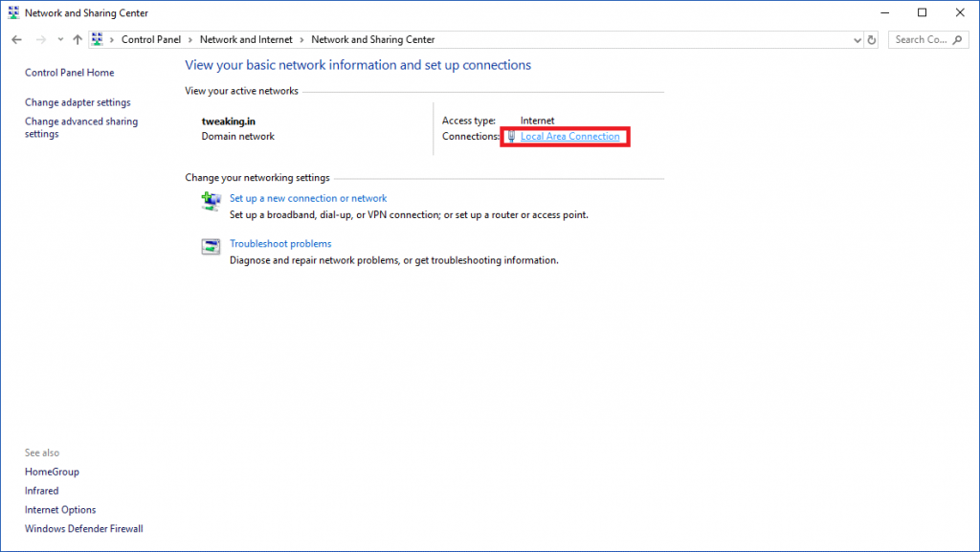The height and width of the screenshot is (552, 980).
Task: Click Set up a new connection or network
Action: pyautogui.click(x=308, y=198)
